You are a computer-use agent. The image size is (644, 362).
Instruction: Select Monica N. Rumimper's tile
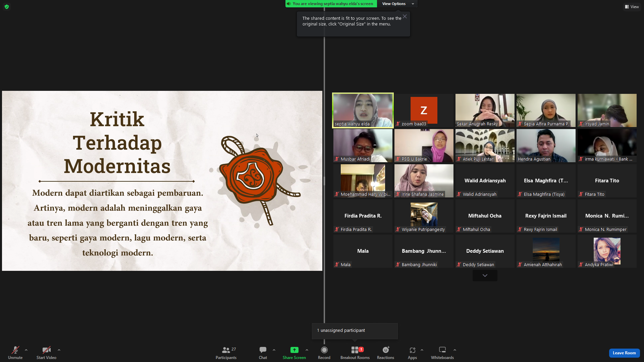click(x=607, y=216)
